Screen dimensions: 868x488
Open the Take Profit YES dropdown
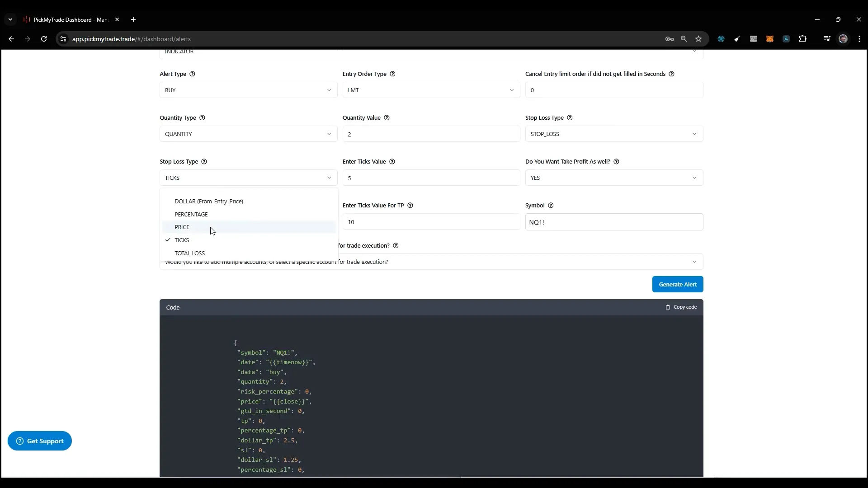pos(614,178)
